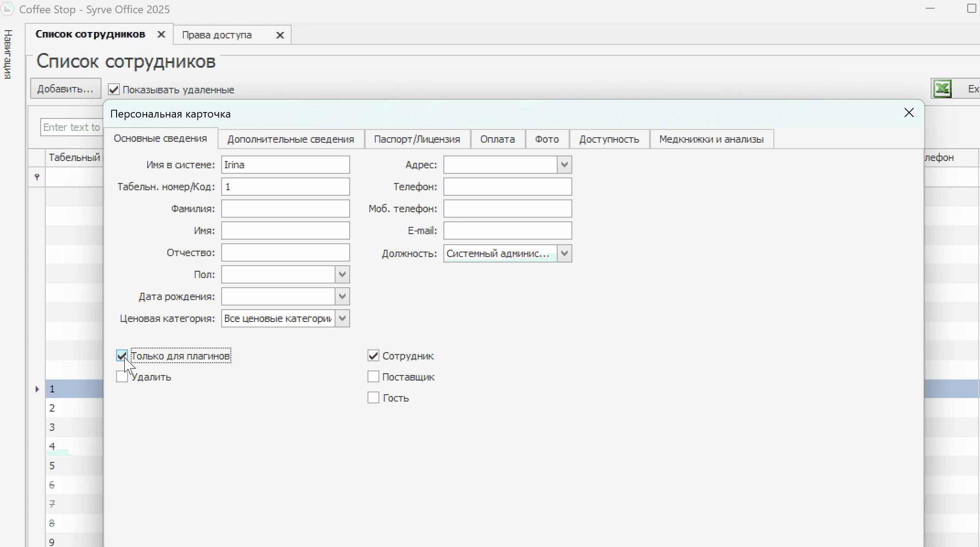Click the row indicator arrow for employee 1
The height and width of the screenshot is (547, 980).
tap(37, 389)
